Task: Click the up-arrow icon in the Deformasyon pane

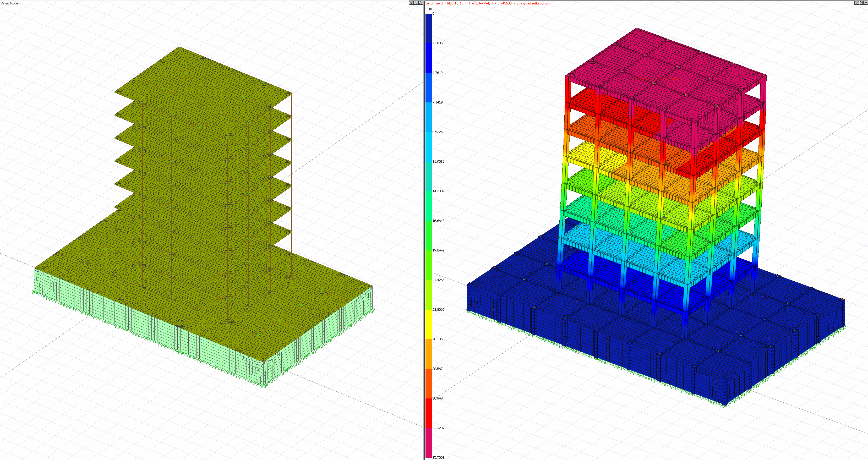Action: pos(866,3)
